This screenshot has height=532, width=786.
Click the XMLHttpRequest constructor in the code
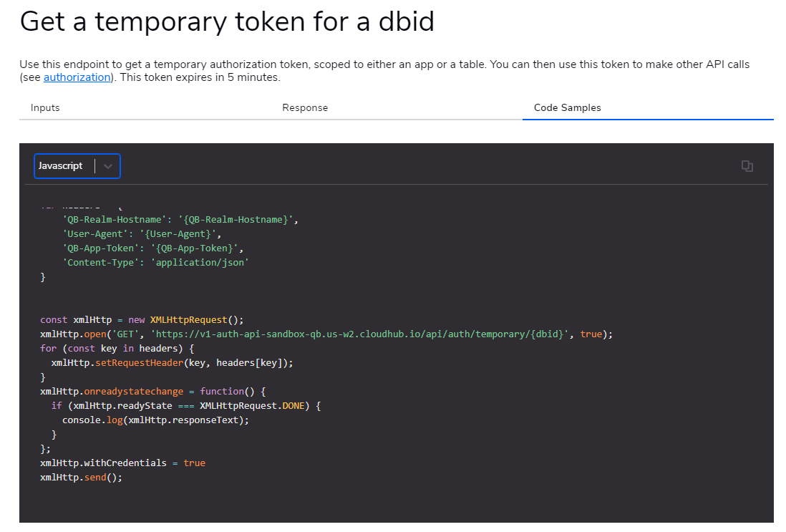point(190,319)
